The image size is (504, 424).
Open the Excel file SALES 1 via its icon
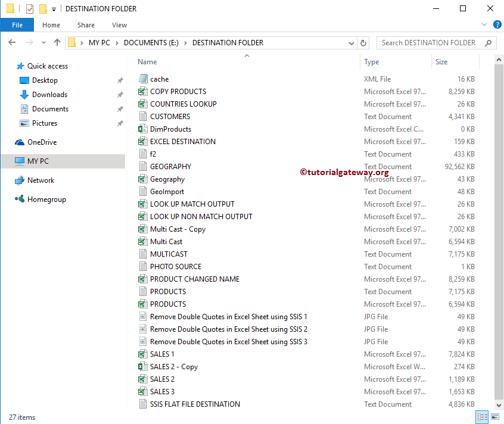pyautogui.click(x=142, y=354)
